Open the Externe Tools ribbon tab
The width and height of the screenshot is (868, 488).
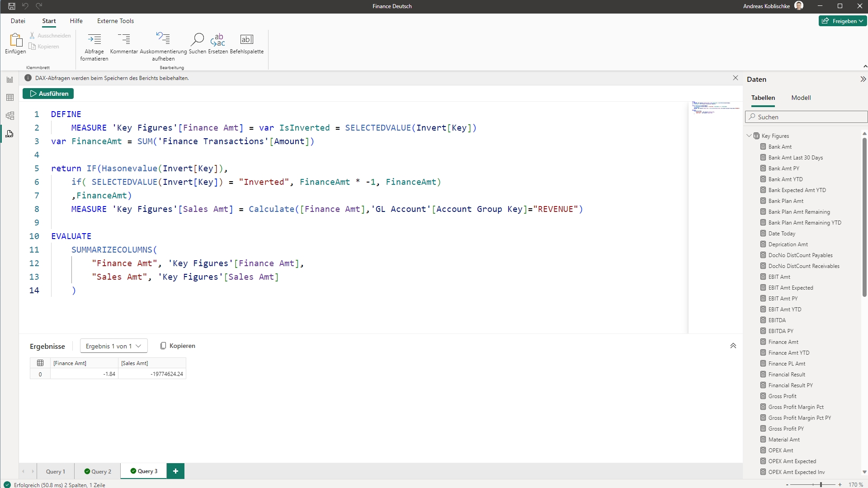[x=115, y=21]
